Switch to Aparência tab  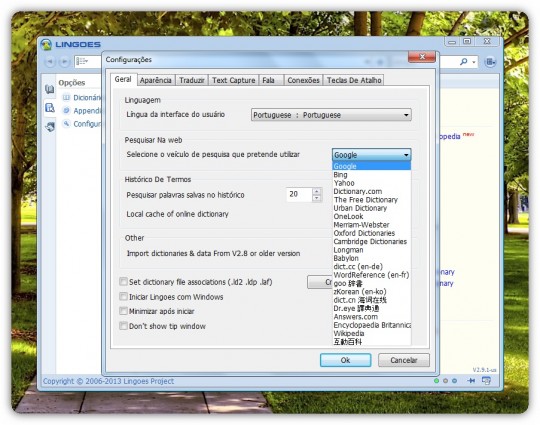tap(156, 80)
